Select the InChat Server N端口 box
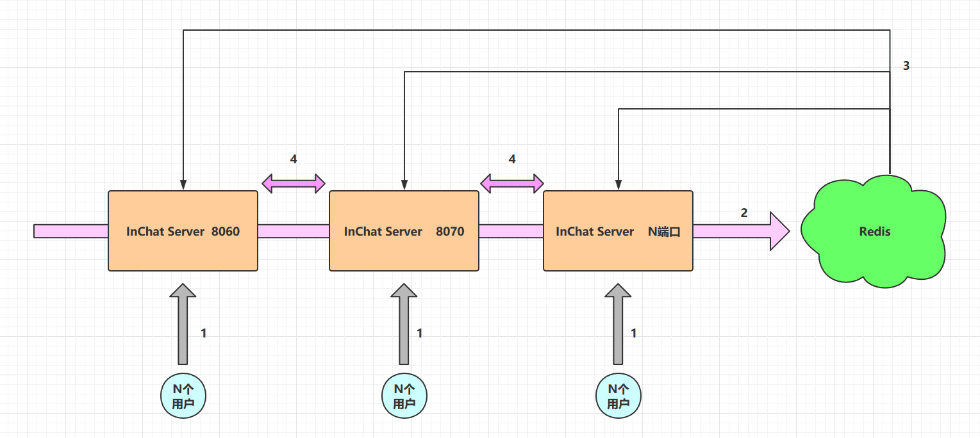The width and height of the screenshot is (980, 438). click(x=618, y=231)
